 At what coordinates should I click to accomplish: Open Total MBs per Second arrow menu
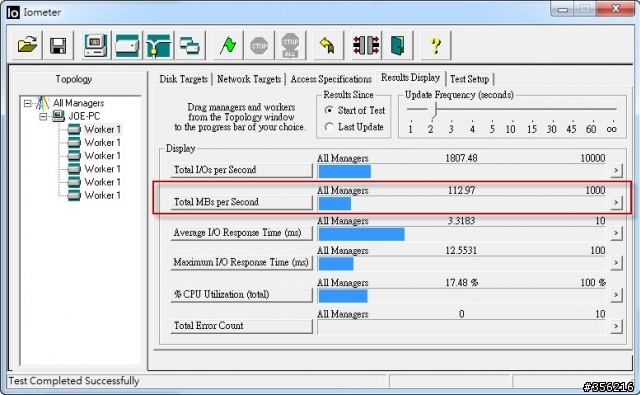[616, 202]
